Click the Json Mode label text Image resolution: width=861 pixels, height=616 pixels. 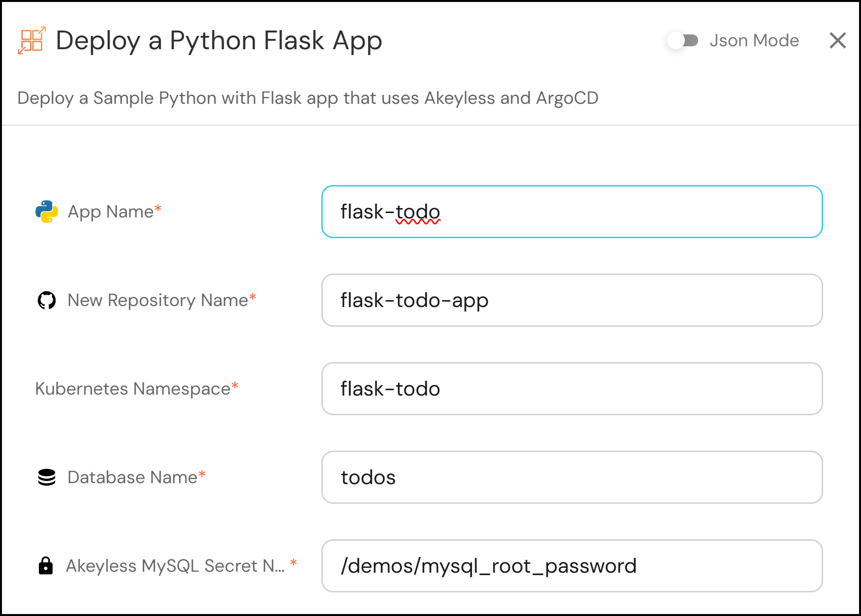click(754, 40)
